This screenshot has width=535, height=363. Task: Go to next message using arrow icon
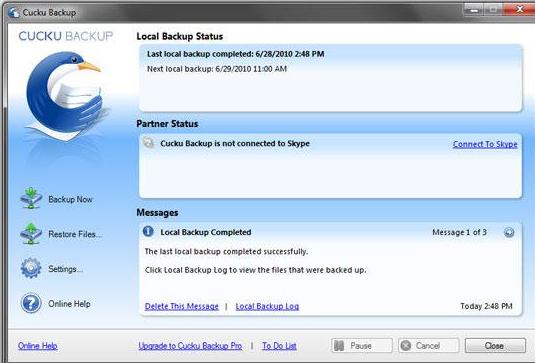click(509, 232)
